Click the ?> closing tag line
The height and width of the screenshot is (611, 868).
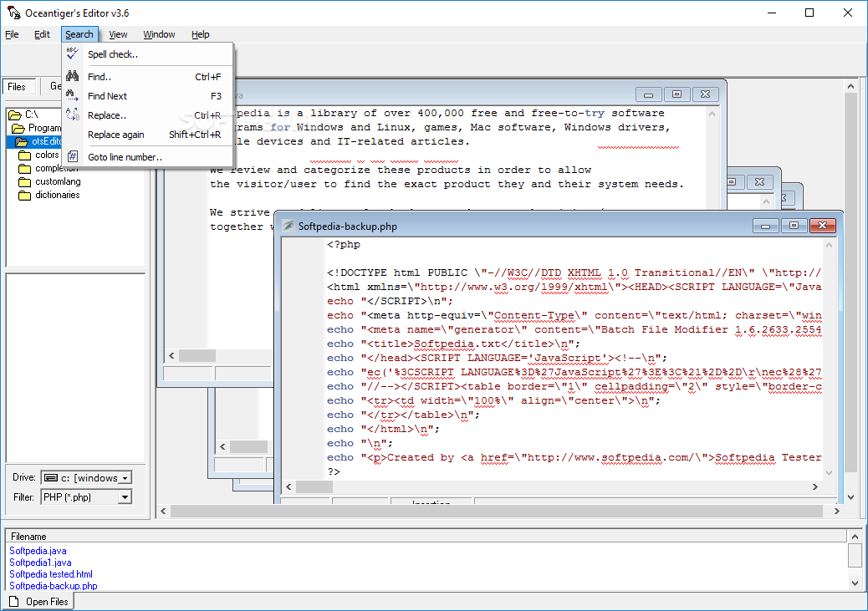click(334, 471)
